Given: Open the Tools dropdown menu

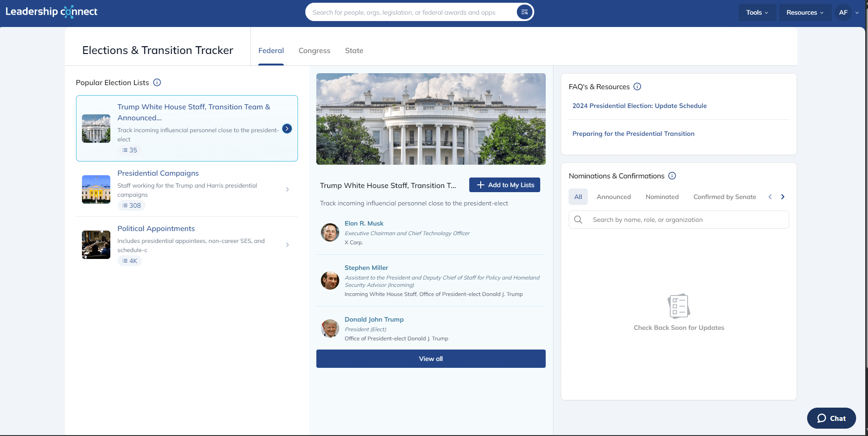Looking at the screenshot, I should click(x=757, y=12).
